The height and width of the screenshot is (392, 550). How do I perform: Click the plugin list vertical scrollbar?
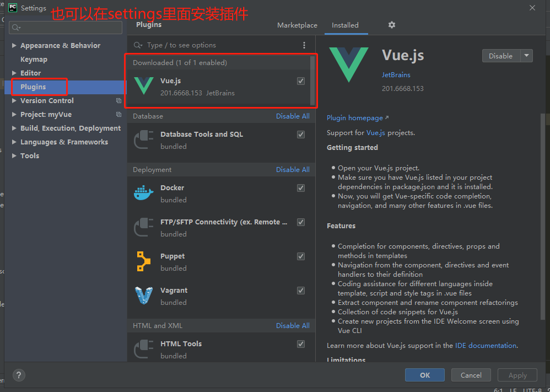312,80
